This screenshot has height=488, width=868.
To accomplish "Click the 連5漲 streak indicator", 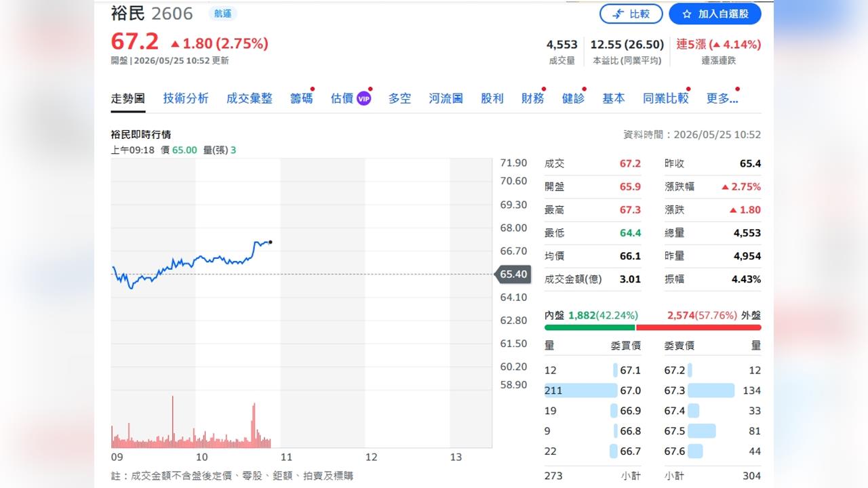I will pos(719,44).
